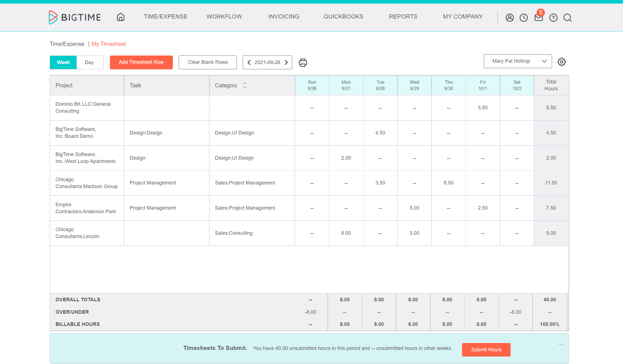The height and width of the screenshot is (364, 623).
Task: Open the REPORTS menu
Action: pos(403,17)
